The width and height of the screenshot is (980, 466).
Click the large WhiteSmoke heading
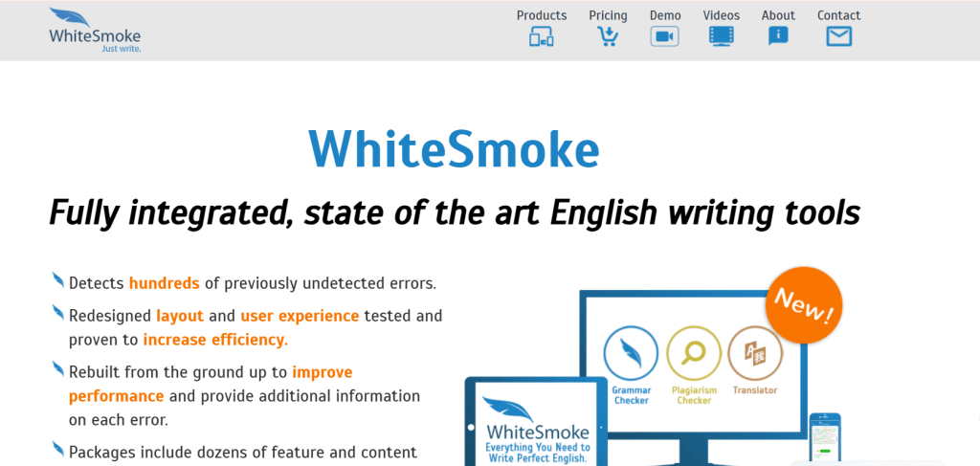(454, 148)
